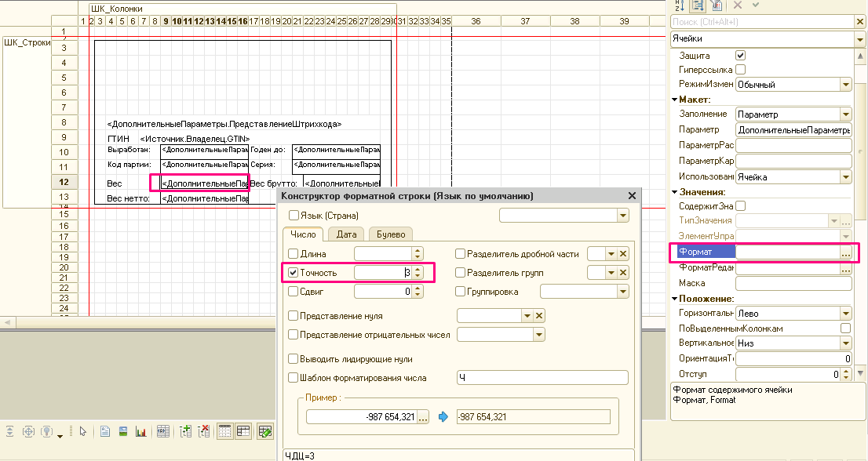Image resolution: width=868 pixels, height=461 pixels.
Task: Click the Поиск search field in properties
Action: coord(762,21)
